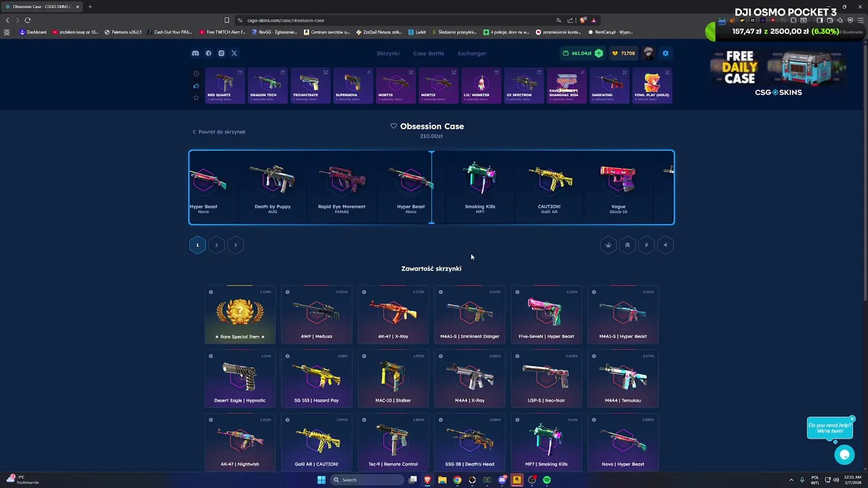
Task: Open the RED QUARTZ live drop
Action: point(225,85)
